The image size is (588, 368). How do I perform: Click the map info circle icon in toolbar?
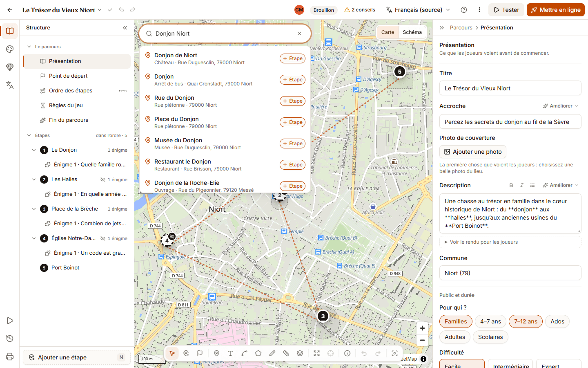pos(347,353)
